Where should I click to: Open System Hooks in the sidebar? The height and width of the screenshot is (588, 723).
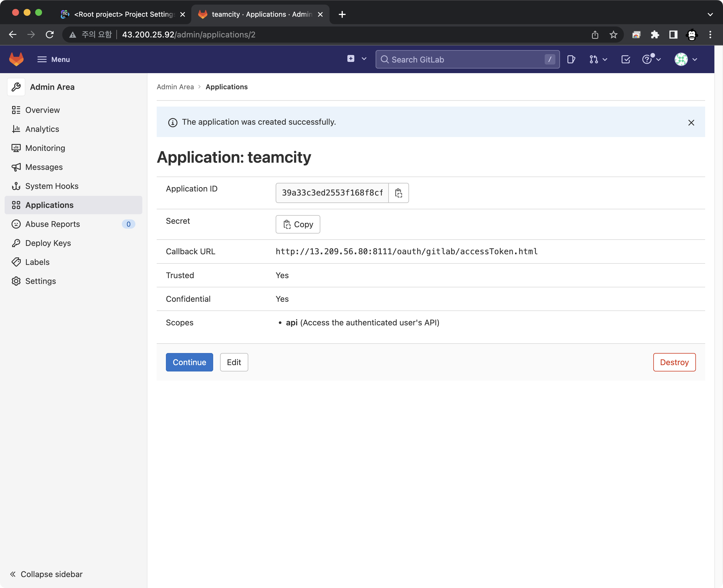(73, 186)
